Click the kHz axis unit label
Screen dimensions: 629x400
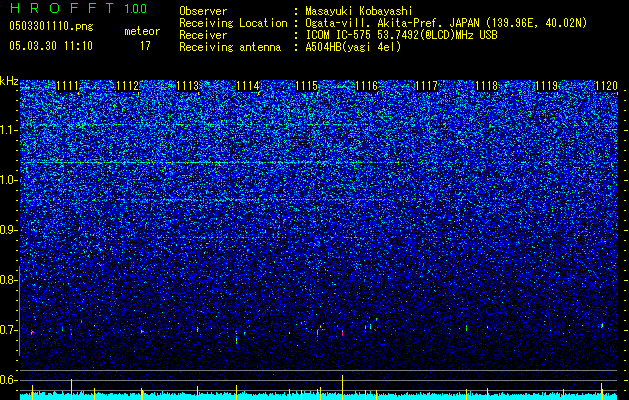coord(9,81)
